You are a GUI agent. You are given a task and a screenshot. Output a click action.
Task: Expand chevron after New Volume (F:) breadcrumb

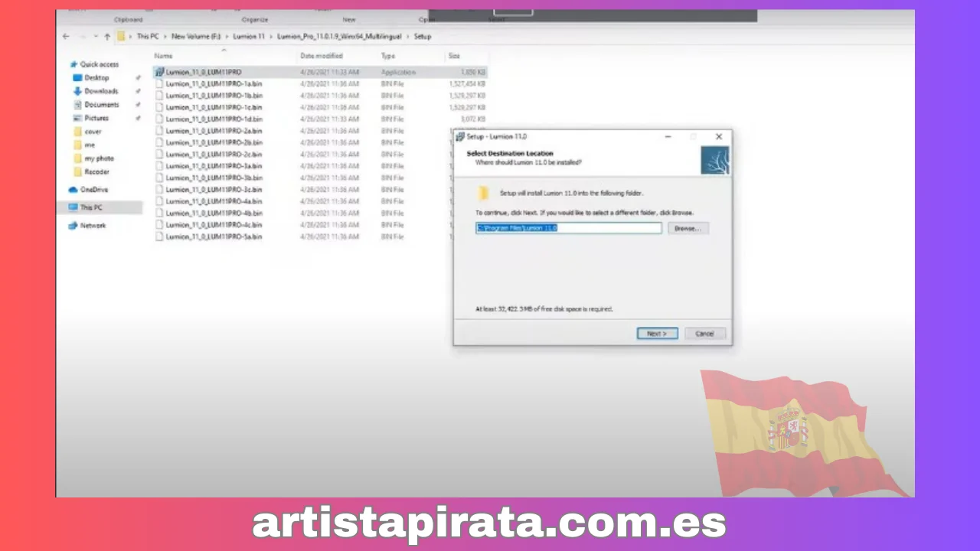tap(227, 36)
